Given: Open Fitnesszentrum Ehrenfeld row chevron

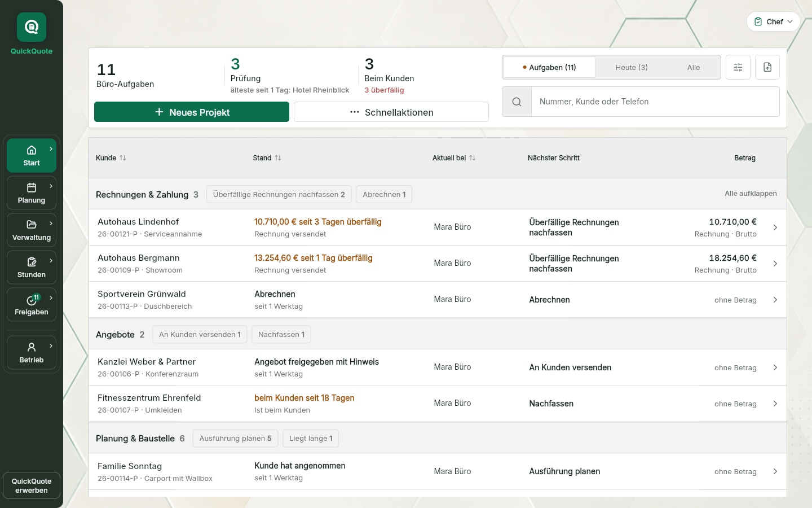Looking at the screenshot, I should [775, 404].
